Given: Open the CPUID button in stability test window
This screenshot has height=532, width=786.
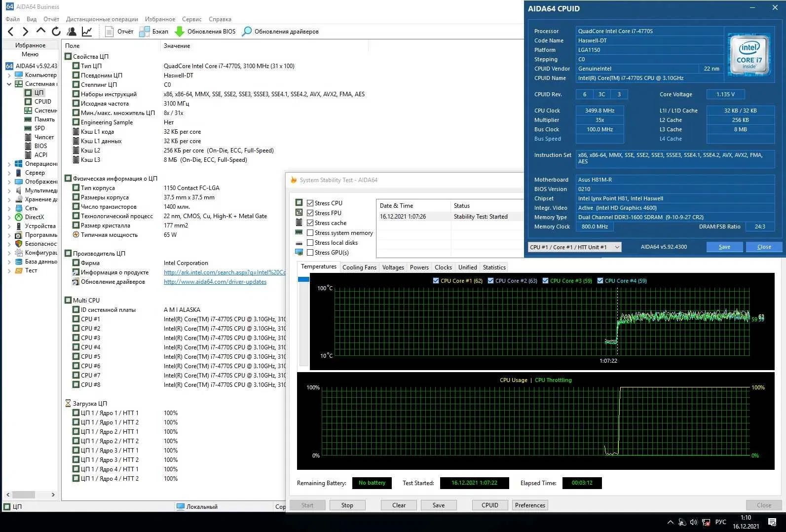Looking at the screenshot, I should tap(489, 505).
